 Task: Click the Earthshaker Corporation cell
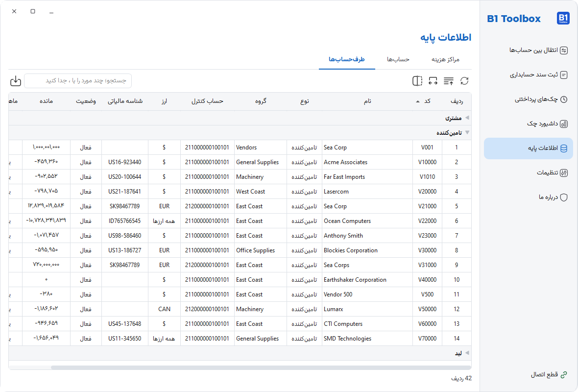[367, 280]
